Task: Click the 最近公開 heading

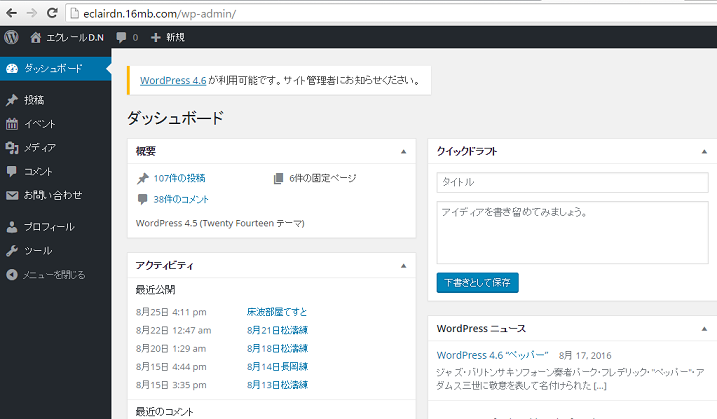Action: point(155,290)
